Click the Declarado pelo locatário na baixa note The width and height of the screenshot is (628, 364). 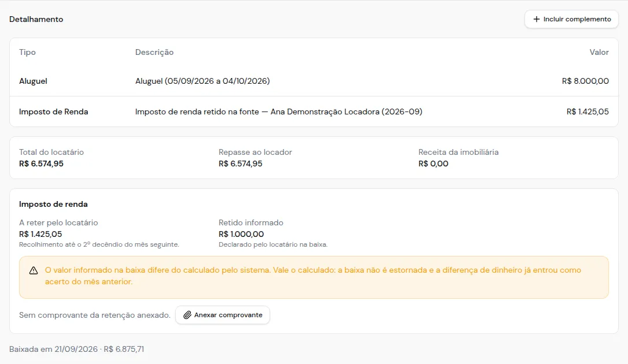click(x=273, y=244)
